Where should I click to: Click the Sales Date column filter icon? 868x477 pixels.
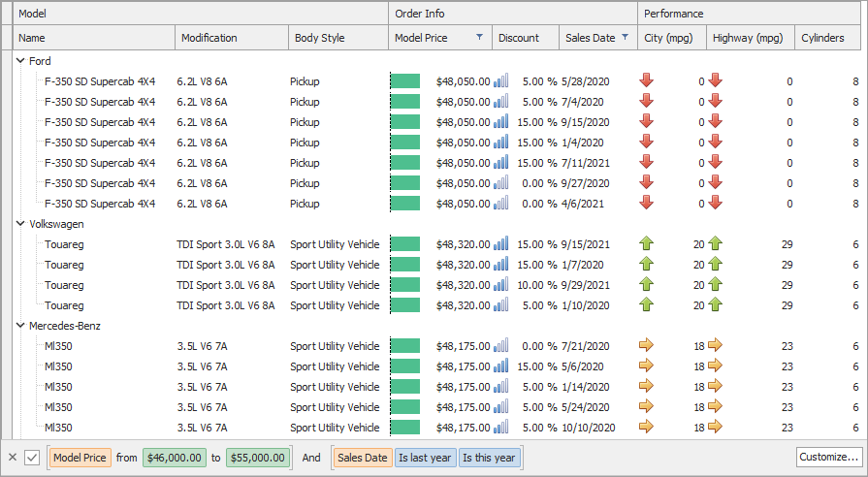click(x=625, y=38)
